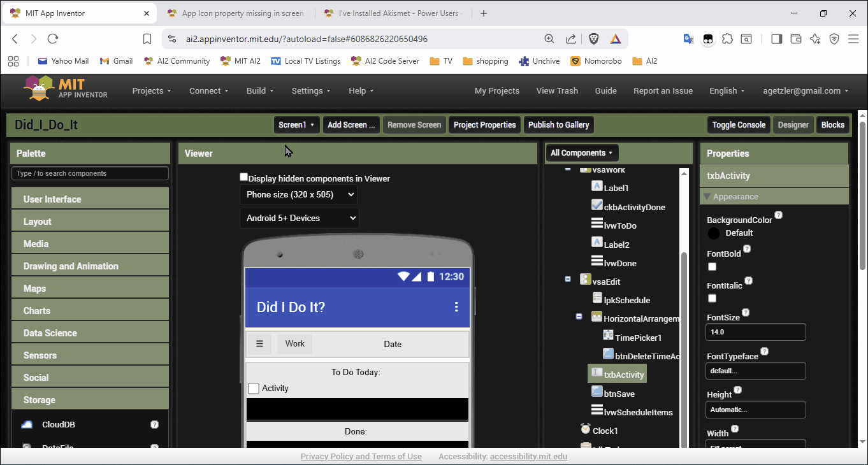Enable Display hidden components in Viewer

tap(243, 177)
